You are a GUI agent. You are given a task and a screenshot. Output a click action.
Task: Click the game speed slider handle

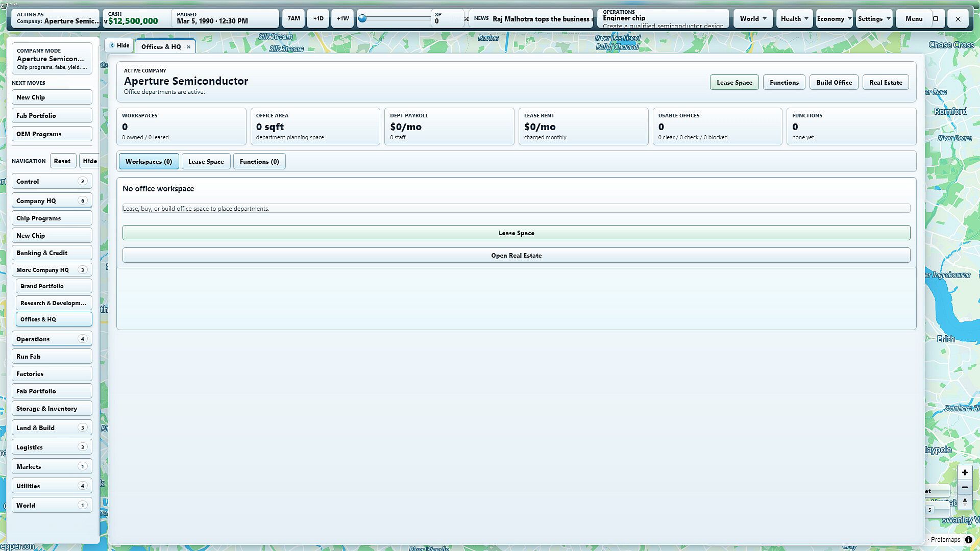coord(362,19)
